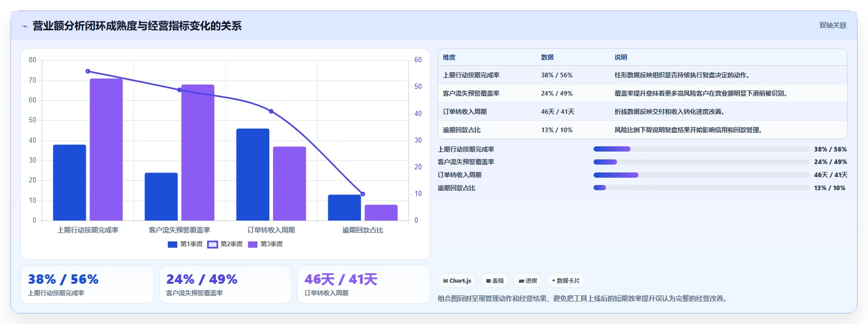Screen dimensions: 868x324
Task: Click the purple bar for 逾期回款占比
Action: 381,213
